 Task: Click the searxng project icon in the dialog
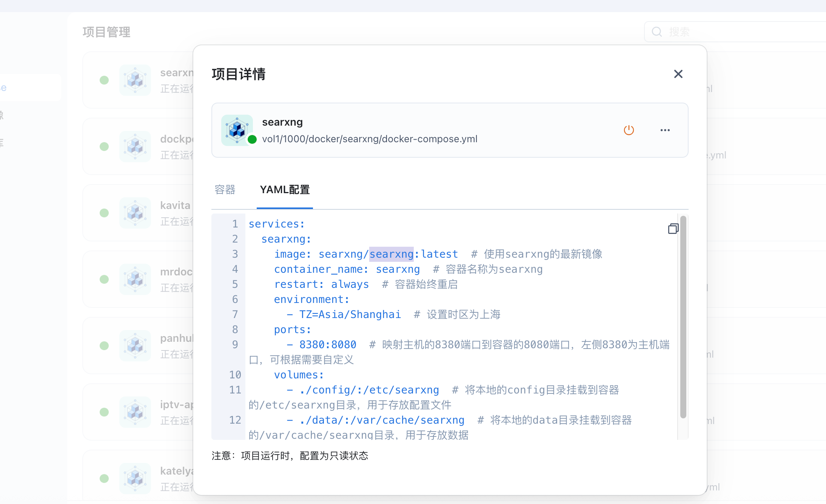237,130
